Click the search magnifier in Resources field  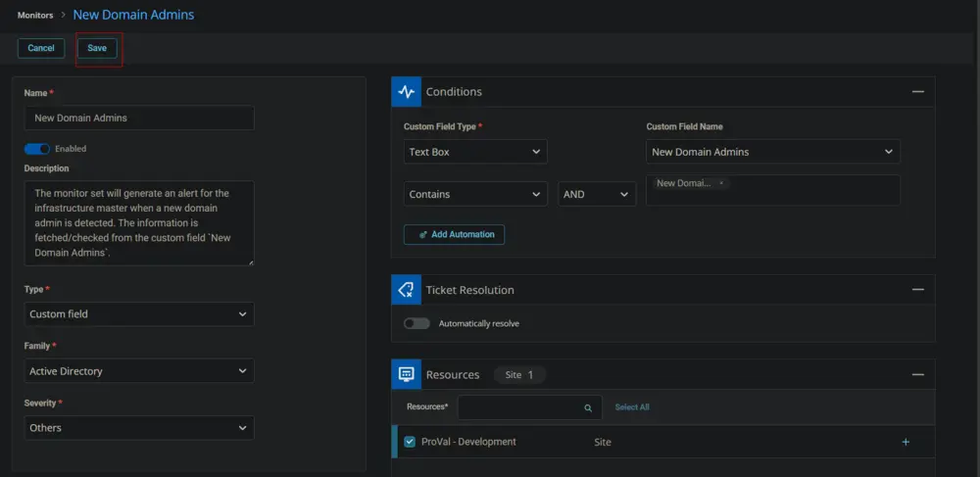tap(587, 407)
